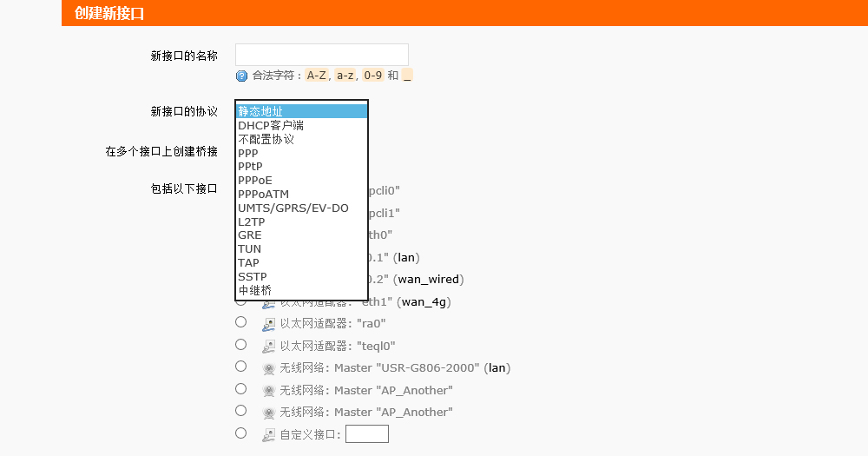Choose DHCP客户端 from the protocol list
The image size is (868, 456).
(271, 125)
